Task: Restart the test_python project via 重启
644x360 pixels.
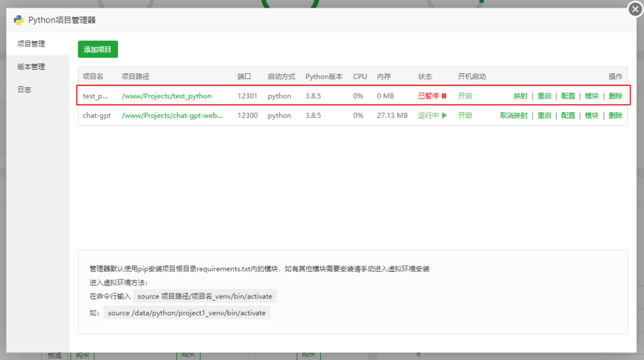Action: pos(544,96)
